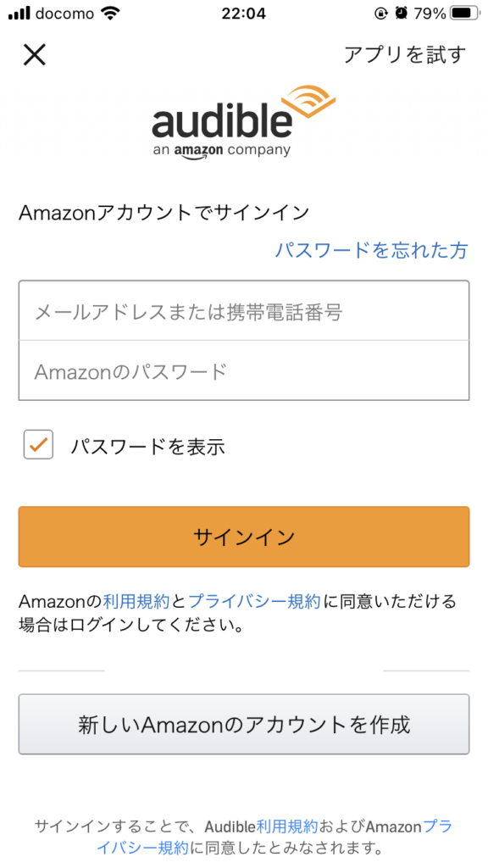Tap the Wi-Fi icon in the status bar

[x=111, y=14]
